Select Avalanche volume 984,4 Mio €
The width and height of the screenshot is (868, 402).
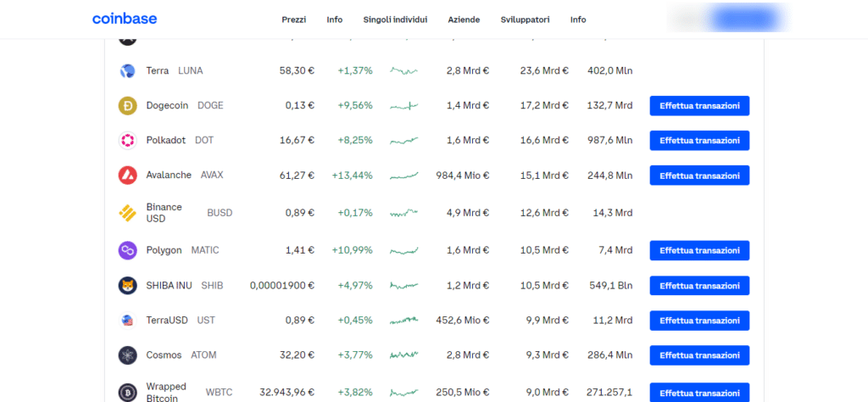(x=463, y=176)
